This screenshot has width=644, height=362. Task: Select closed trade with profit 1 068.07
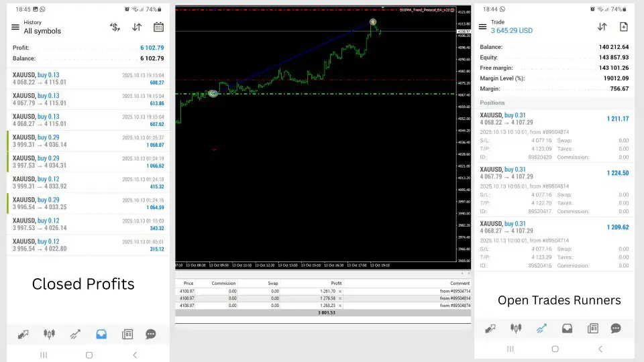[x=89, y=141]
